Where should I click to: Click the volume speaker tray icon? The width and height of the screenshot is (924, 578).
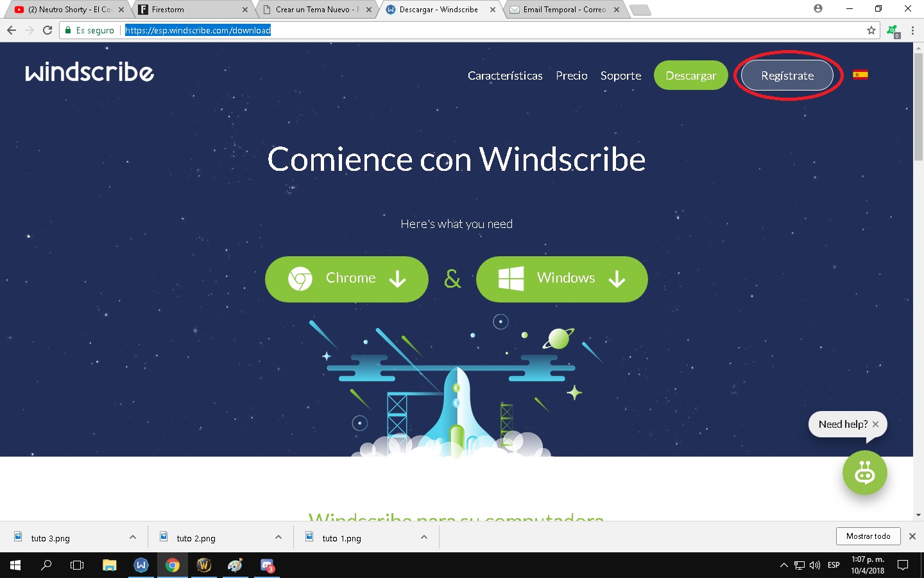(x=815, y=565)
